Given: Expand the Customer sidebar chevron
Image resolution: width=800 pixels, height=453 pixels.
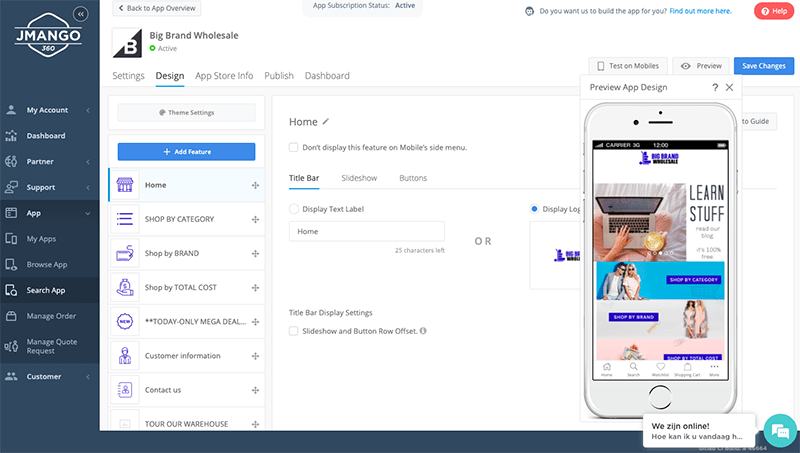Looking at the screenshot, I should click(x=88, y=376).
